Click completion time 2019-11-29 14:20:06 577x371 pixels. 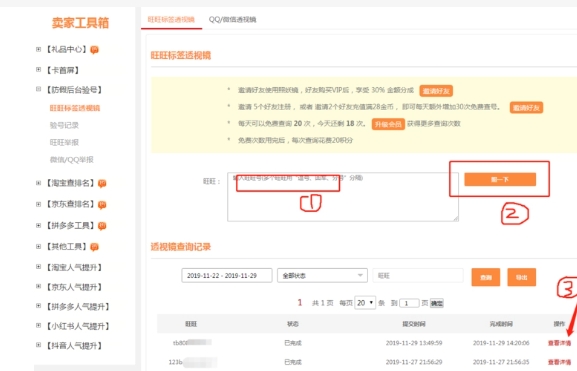point(501,343)
